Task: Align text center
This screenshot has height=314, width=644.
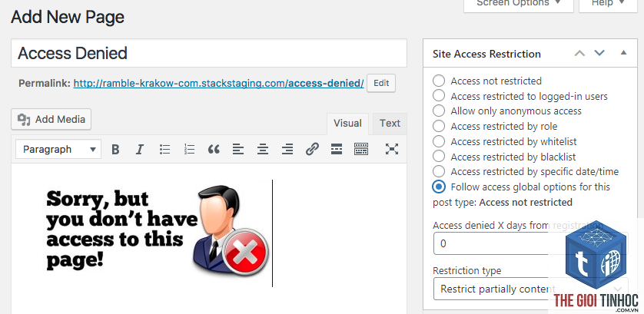Action: coord(263,150)
